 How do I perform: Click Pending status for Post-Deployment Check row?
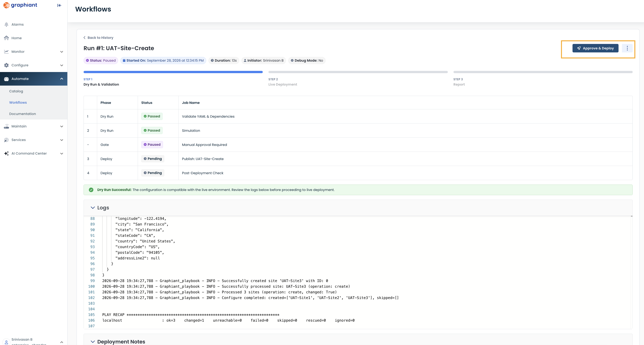pyautogui.click(x=153, y=173)
